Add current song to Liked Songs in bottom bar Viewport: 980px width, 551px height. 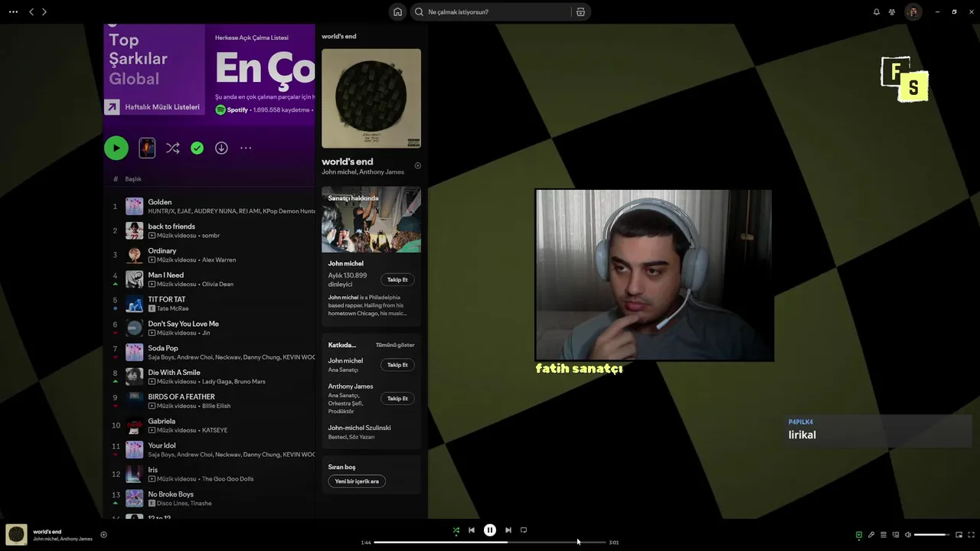coord(103,534)
